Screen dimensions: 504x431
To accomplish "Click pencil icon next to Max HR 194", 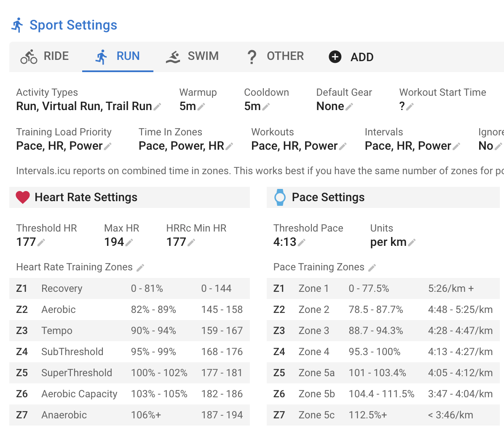I will [x=129, y=242].
